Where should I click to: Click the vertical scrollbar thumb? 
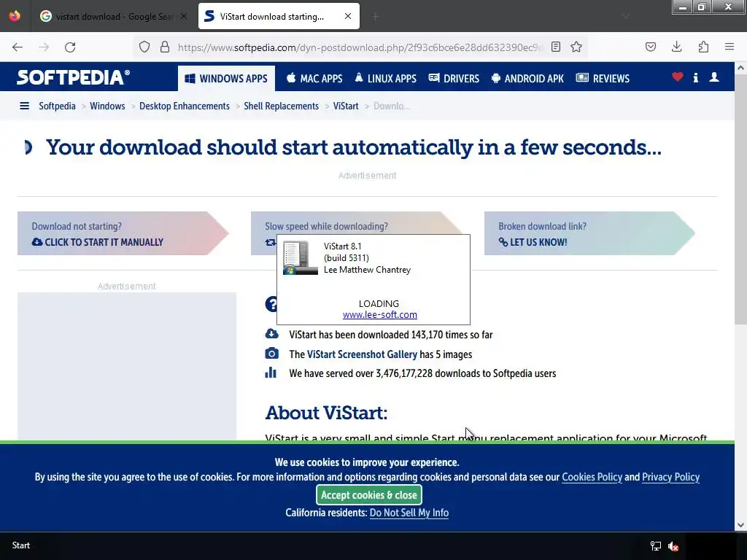click(x=740, y=199)
